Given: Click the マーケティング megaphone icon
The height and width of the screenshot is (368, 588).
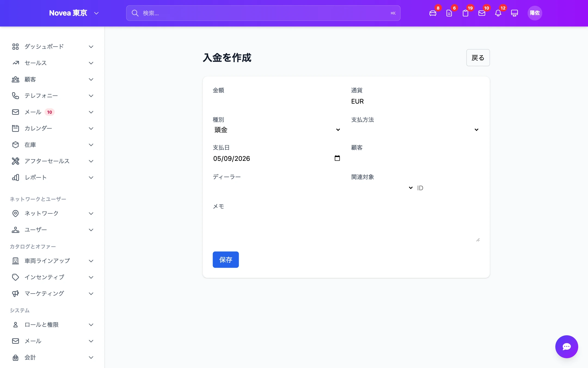Looking at the screenshot, I should click(x=16, y=294).
